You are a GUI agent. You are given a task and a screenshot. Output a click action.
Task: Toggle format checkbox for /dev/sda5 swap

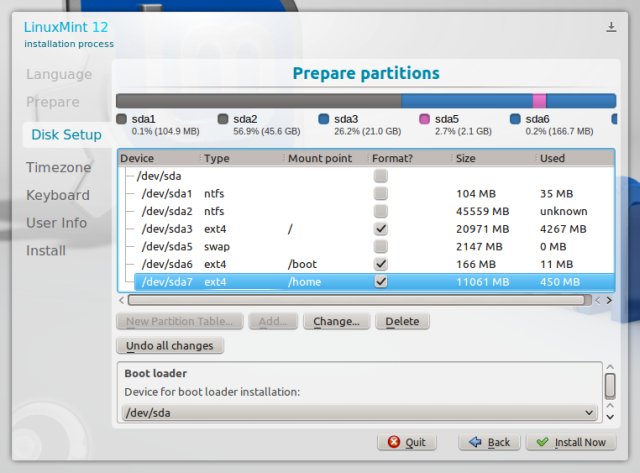click(380, 246)
